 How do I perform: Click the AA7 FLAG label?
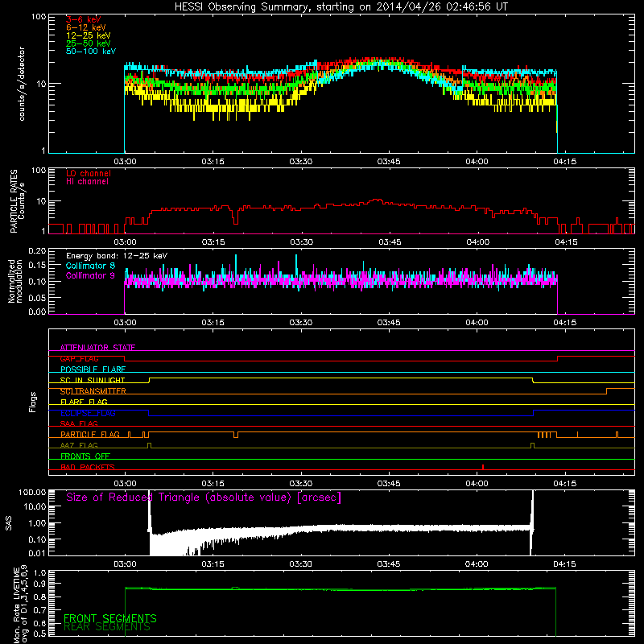79,445
